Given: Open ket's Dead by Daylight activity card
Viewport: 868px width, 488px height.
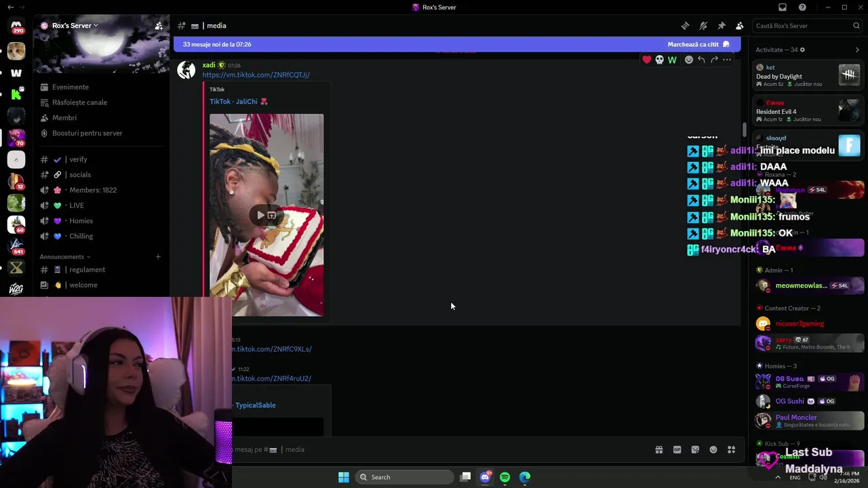Looking at the screenshot, I should [x=808, y=75].
